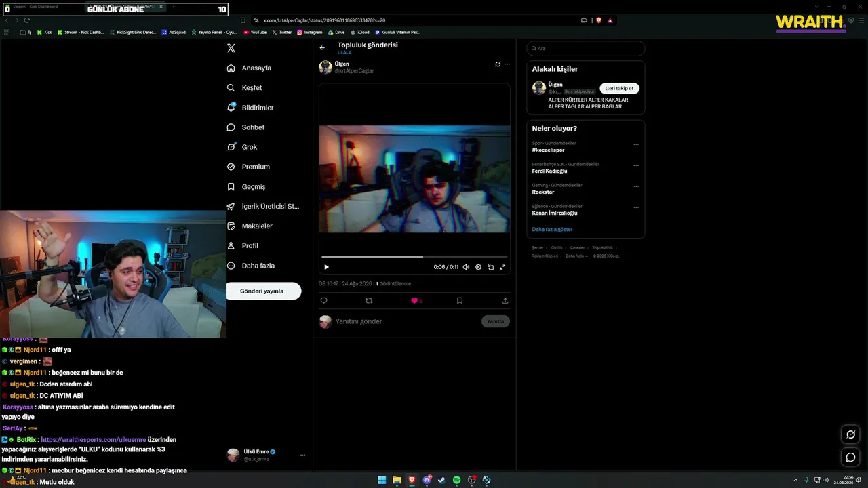
Task: Open the Windows Start menu
Action: [382, 480]
